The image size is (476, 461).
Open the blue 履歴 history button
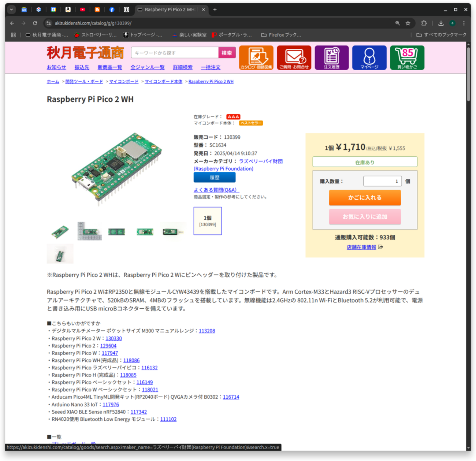[215, 178]
